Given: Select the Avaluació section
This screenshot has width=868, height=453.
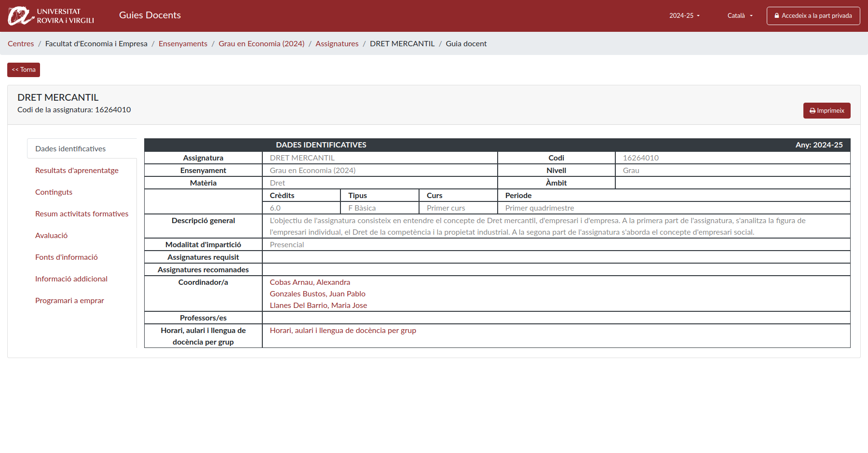Looking at the screenshot, I should point(51,235).
